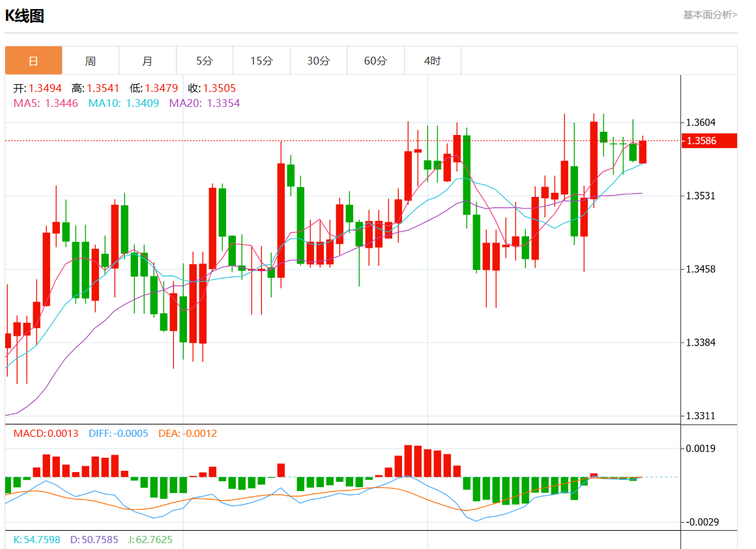Switch to the 周 weekly tab
756x549 pixels.
pyautogui.click(x=91, y=61)
